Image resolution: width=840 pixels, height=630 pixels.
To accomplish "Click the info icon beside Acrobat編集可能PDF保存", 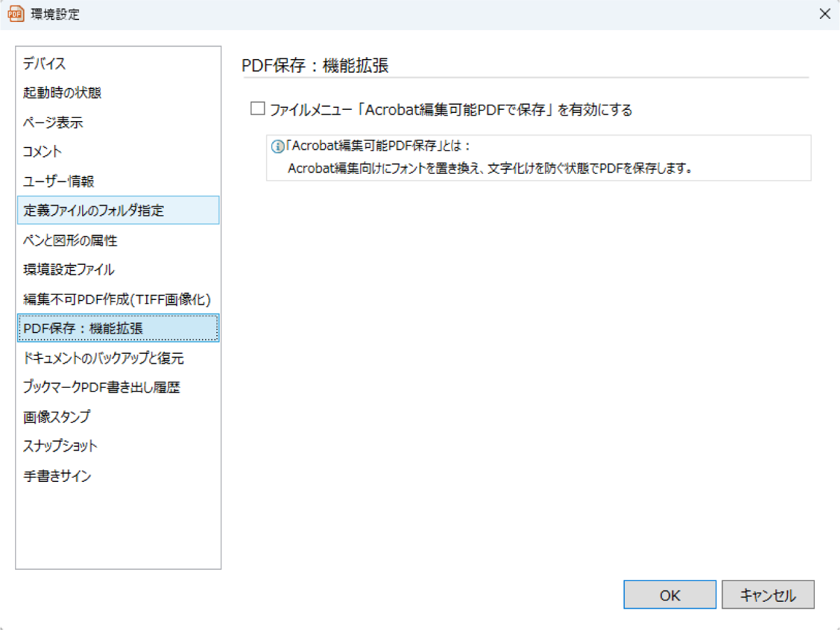I will click(277, 146).
